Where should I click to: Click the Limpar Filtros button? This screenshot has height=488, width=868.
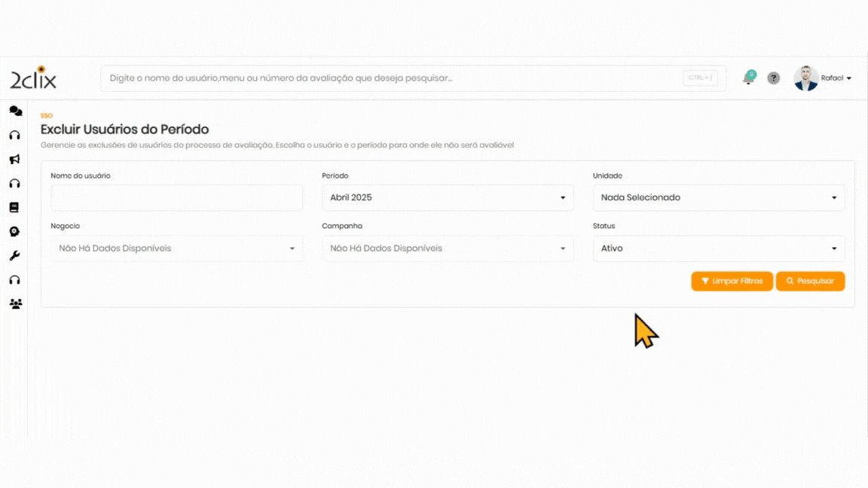click(x=732, y=281)
